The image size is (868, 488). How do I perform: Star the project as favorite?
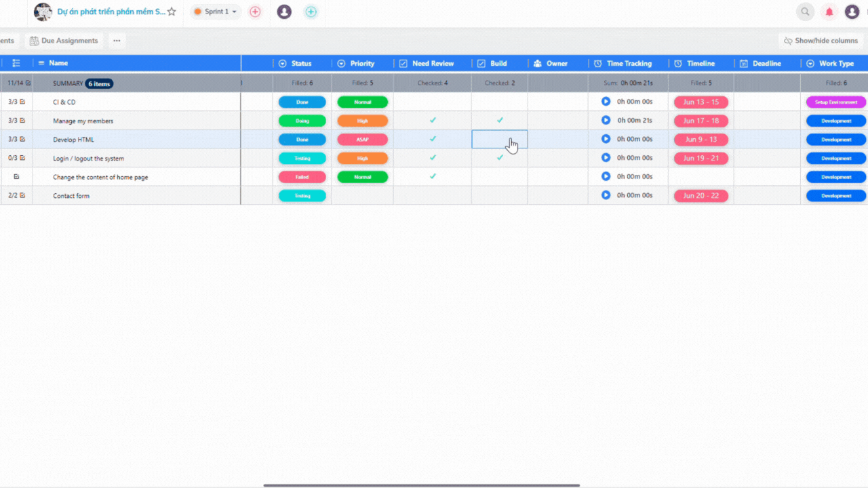172,12
